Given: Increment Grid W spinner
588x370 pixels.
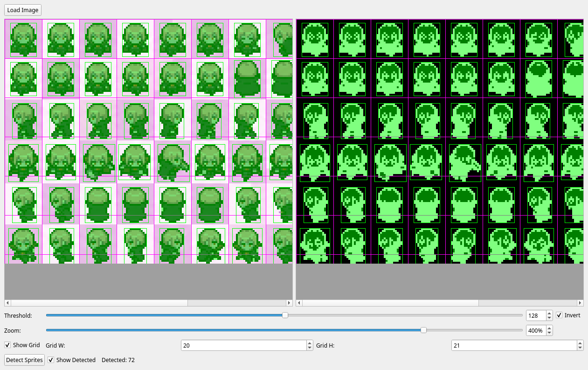Looking at the screenshot, I should (x=310, y=343).
